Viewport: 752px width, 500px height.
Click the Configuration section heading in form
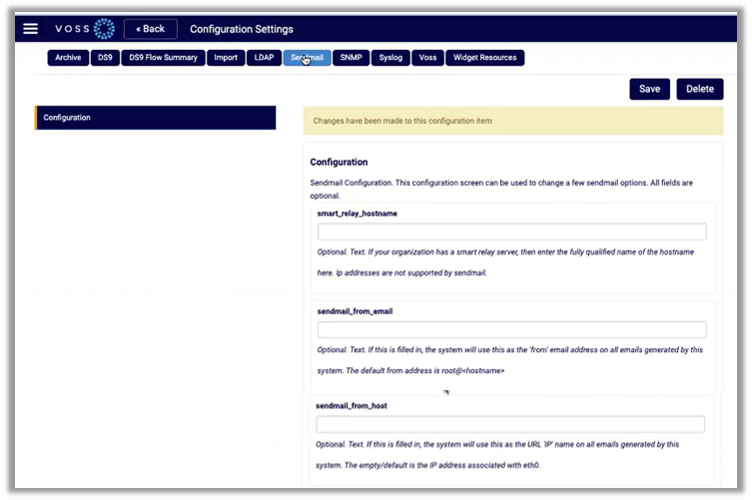pyautogui.click(x=339, y=162)
